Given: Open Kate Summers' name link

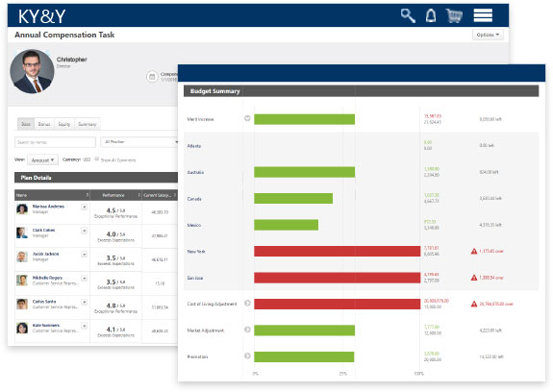Looking at the screenshot, I should [x=46, y=326].
